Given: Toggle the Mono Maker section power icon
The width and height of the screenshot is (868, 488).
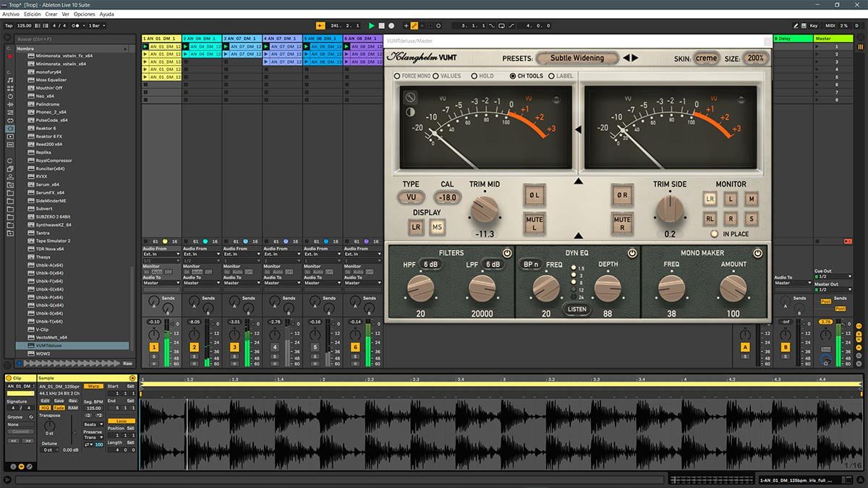Looking at the screenshot, I should (758, 254).
